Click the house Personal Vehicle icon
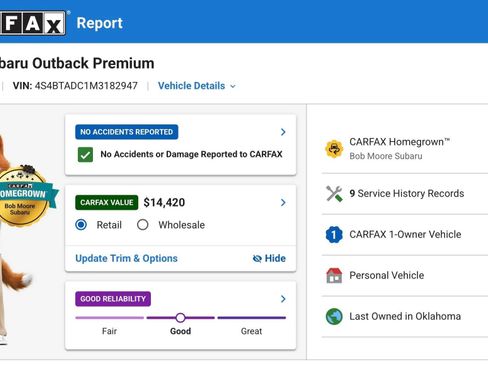Image resolution: width=488 pixels, height=366 pixels. (334, 275)
